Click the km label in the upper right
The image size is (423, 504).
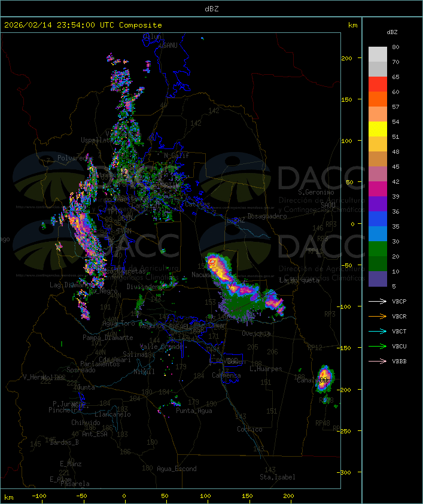[x=352, y=25]
